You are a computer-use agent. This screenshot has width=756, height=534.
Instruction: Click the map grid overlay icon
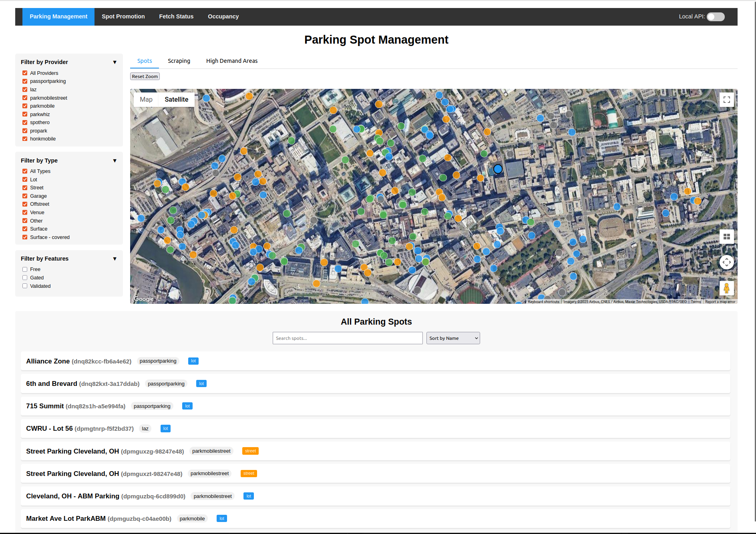click(726, 237)
